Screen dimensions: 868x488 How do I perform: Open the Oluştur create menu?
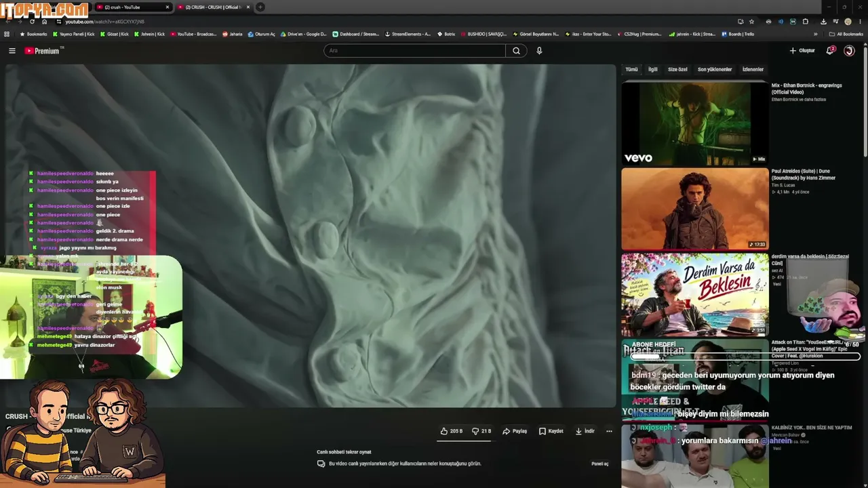click(x=802, y=51)
